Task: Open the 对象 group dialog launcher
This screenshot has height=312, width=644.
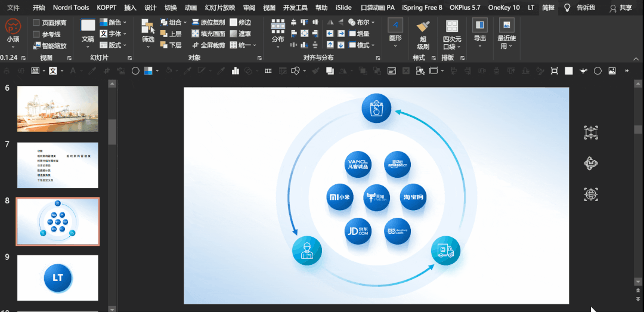Action: 259,58
